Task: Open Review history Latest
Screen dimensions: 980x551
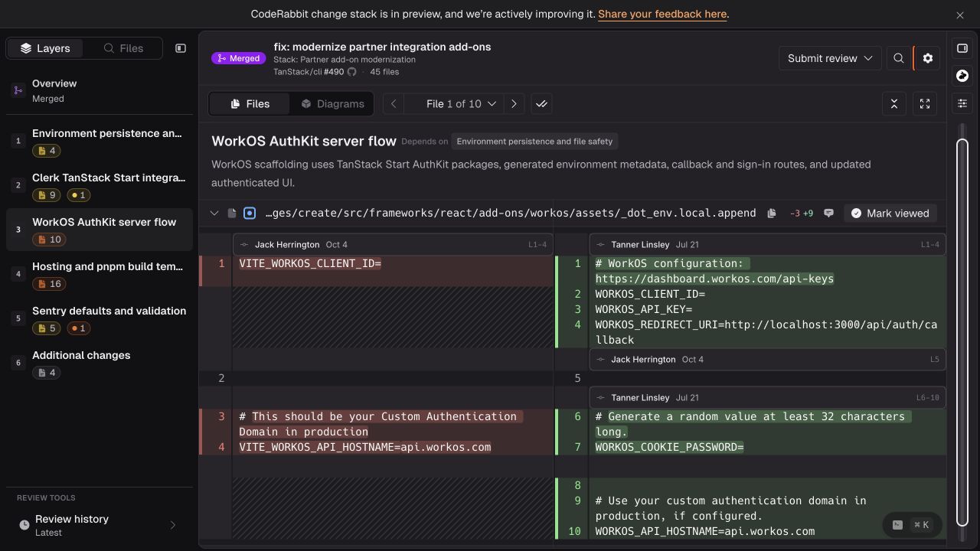Action: click(100, 525)
